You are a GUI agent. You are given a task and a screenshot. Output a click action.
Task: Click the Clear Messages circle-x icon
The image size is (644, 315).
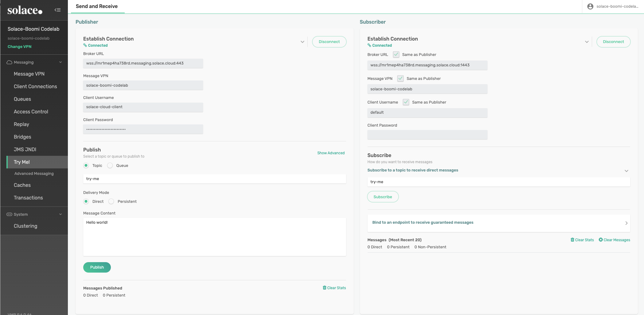(x=600, y=240)
